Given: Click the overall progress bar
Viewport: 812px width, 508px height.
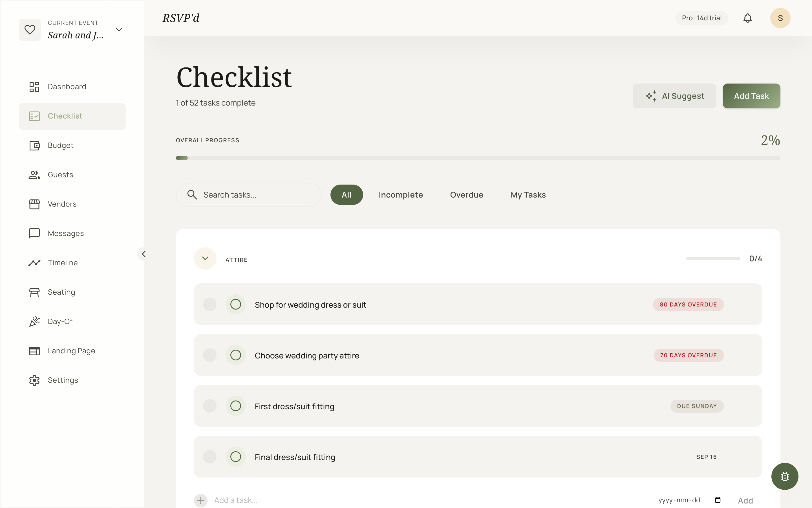Looking at the screenshot, I should click(x=478, y=158).
